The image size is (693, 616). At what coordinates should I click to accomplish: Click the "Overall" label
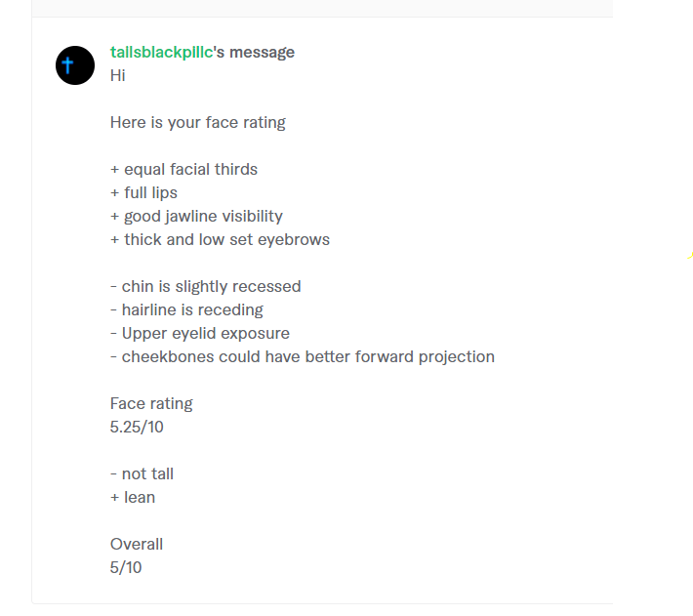click(136, 544)
